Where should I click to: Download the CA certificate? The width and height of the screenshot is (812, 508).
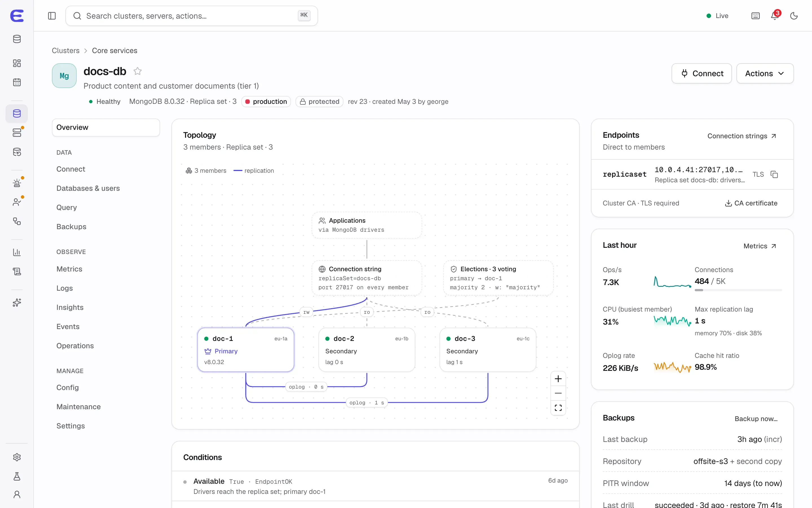click(x=751, y=203)
